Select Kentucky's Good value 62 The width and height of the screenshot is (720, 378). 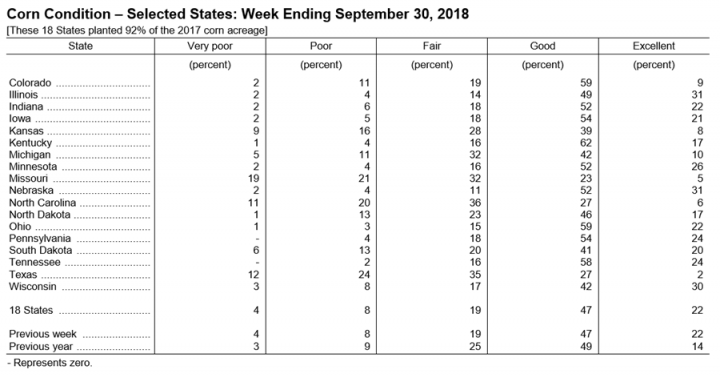pyautogui.click(x=586, y=143)
